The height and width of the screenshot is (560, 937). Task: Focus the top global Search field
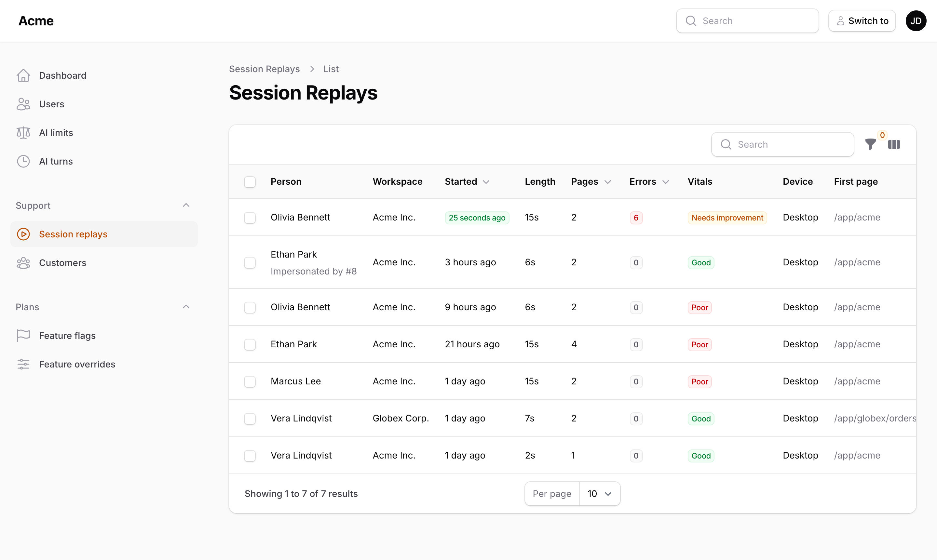coord(747,21)
